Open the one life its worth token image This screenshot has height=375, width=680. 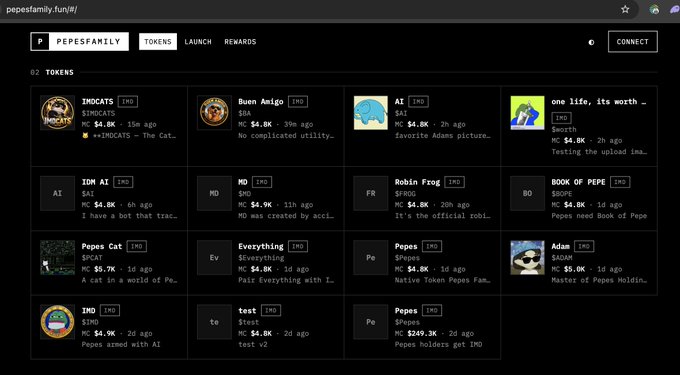click(x=527, y=113)
